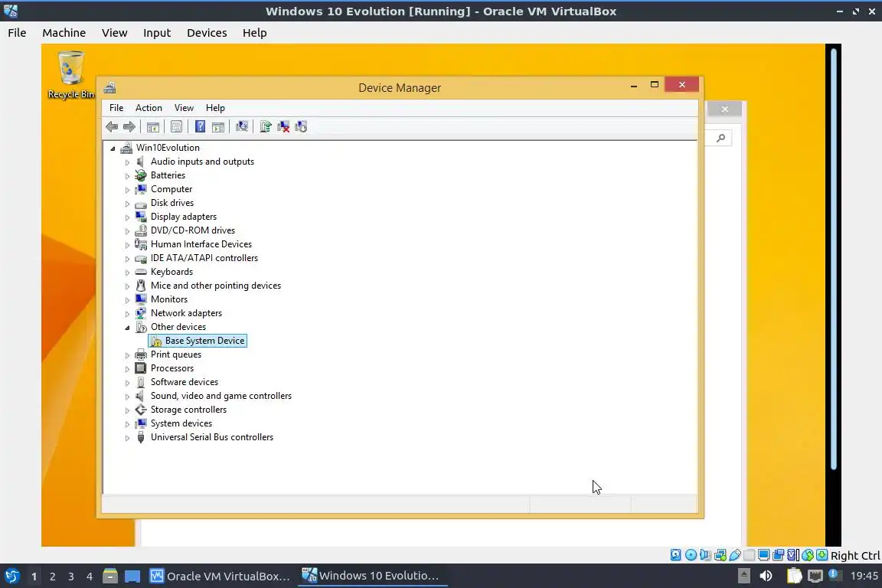
Task: Click the chip indicator marked V in VirtualBox status bar
Action: coord(793,555)
